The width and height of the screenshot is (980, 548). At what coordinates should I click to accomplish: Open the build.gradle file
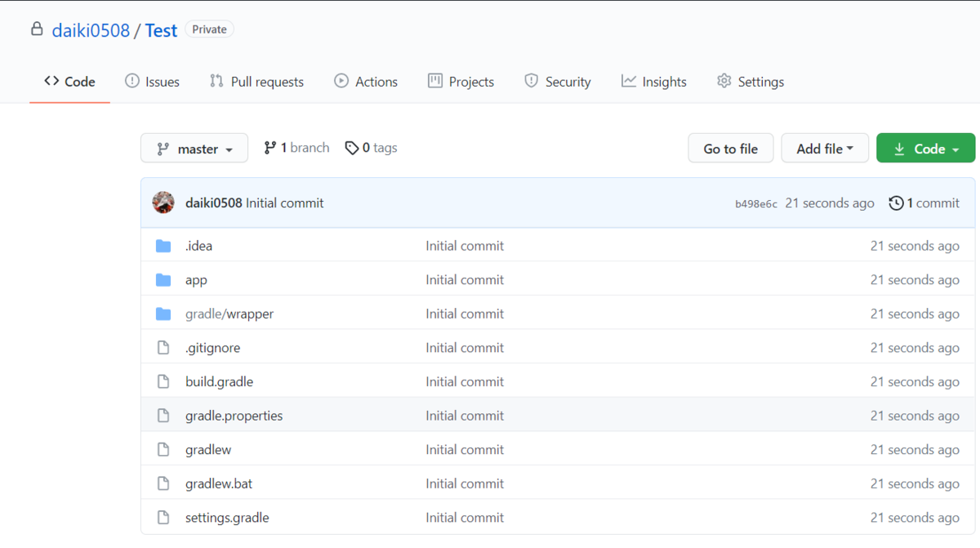[x=219, y=381]
